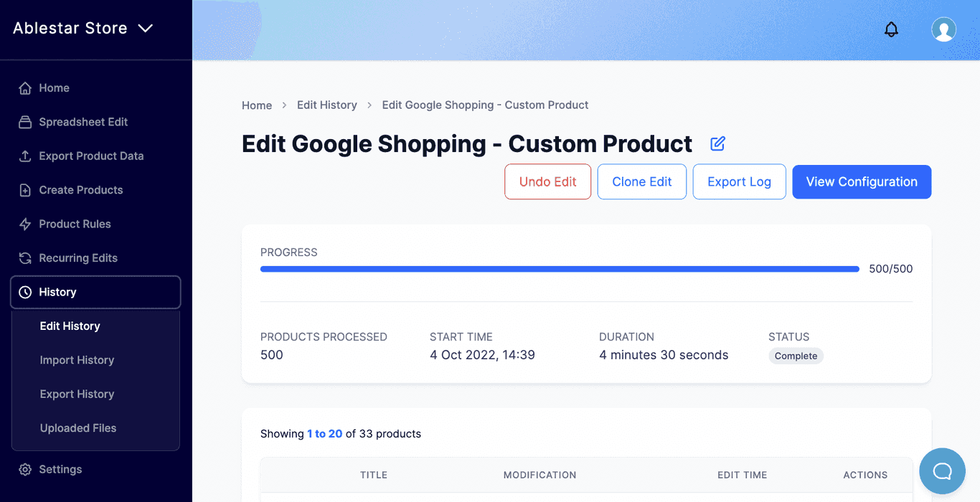Screen dimensions: 980x502
Task: Click the rename pencil icon beside the title
Action: [717, 144]
